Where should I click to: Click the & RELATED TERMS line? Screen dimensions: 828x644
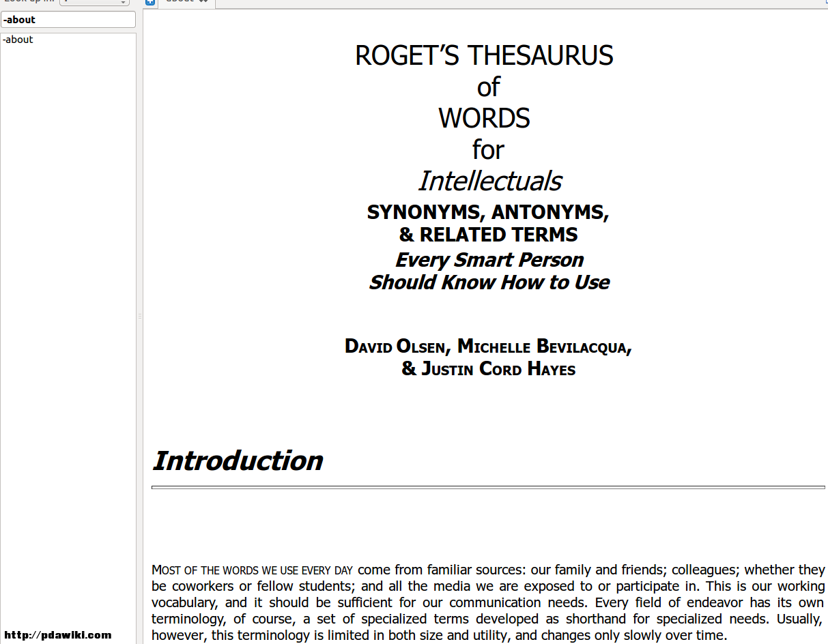pyautogui.click(x=488, y=235)
